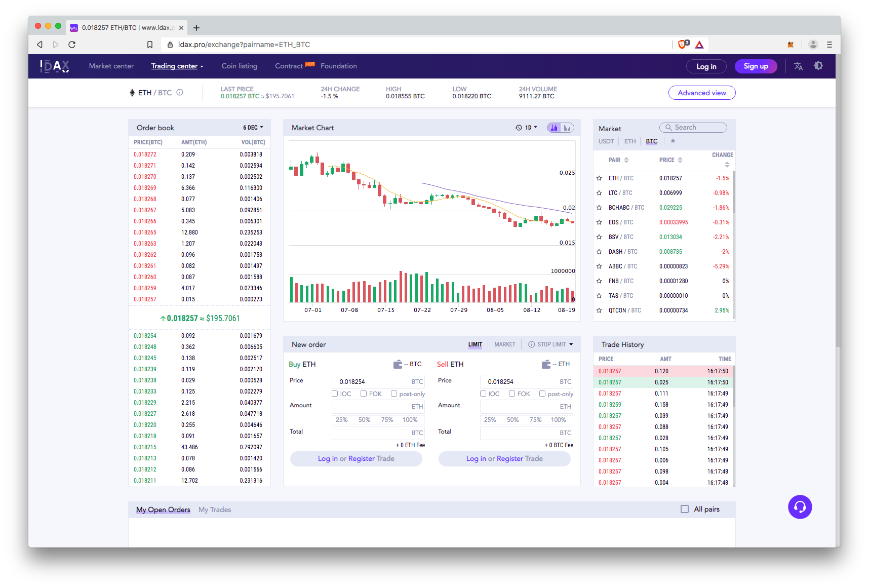Click the ETH/BTC pair info icon
This screenshot has height=588, width=869.
(x=180, y=93)
